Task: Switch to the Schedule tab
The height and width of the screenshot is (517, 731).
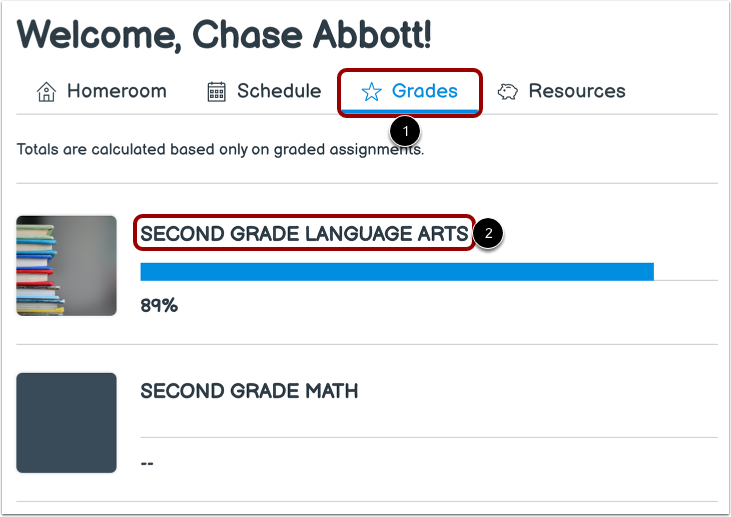Action: click(279, 91)
